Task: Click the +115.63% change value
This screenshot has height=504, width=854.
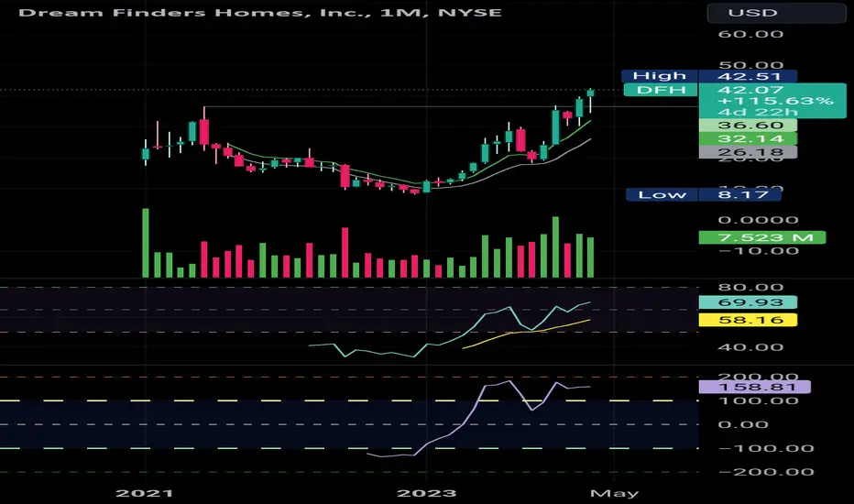Action: coord(775,101)
